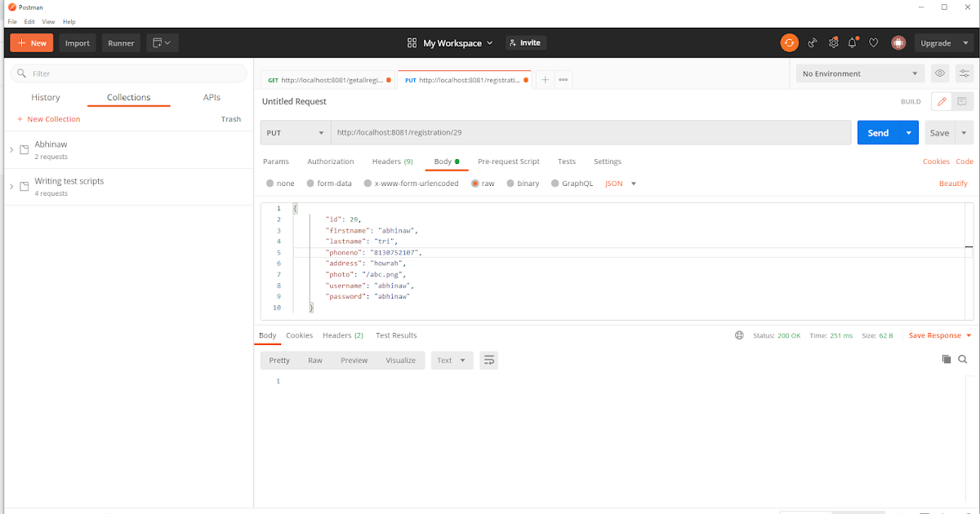Open the Headers (9) tab

click(x=392, y=161)
